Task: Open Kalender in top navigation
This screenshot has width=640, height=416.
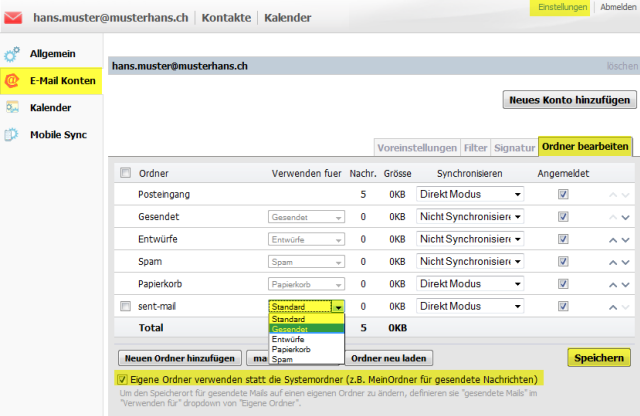Action: point(287,18)
